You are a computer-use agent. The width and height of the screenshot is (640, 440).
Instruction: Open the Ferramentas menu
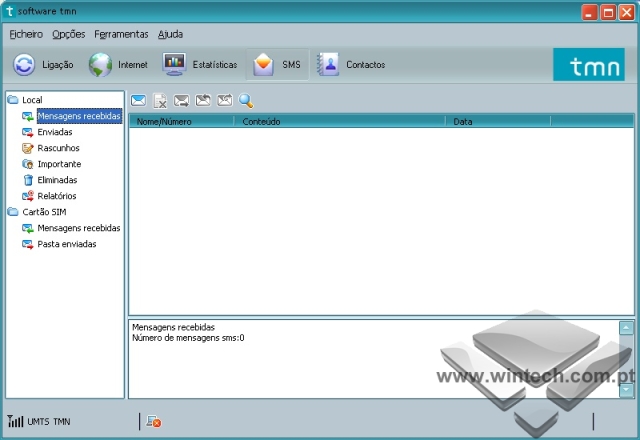click(x=121, y=34)
